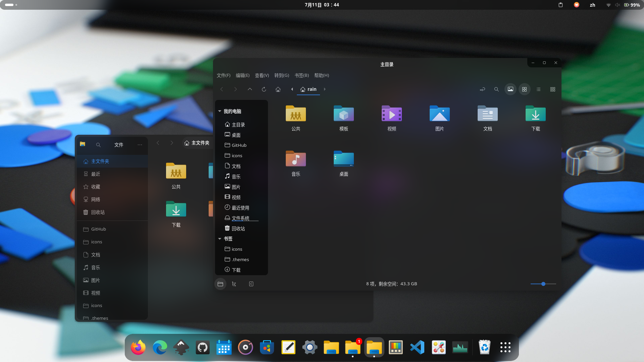Open the search in the 主目录 window

496,89
